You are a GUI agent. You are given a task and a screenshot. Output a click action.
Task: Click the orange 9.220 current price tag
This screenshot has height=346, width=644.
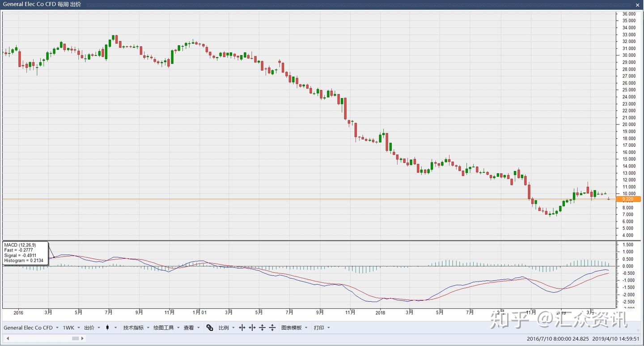628,199
